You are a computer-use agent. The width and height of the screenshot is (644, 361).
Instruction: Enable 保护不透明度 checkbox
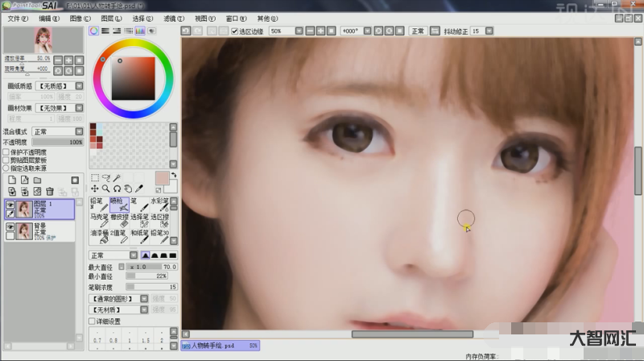point(6,151)
